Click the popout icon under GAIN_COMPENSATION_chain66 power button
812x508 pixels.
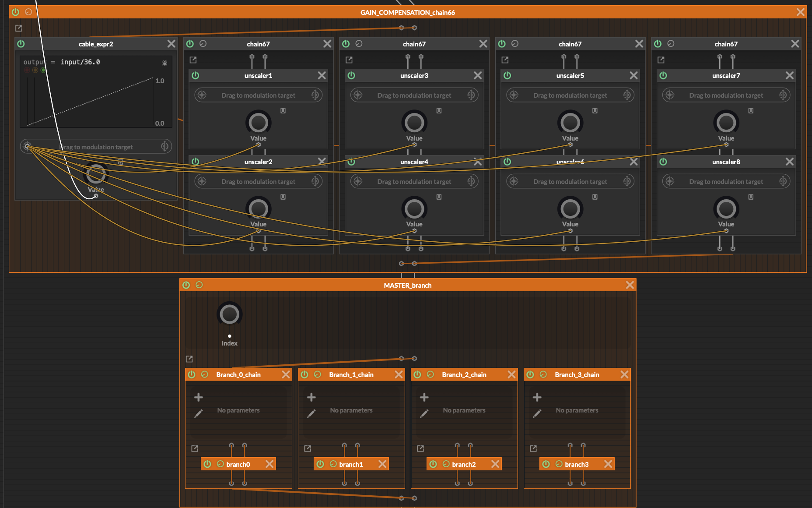coord(19,28)
